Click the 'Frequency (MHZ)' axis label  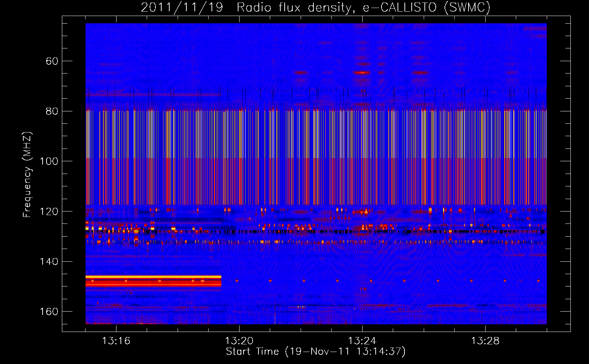pyautogui.click(x=27, y=174)
